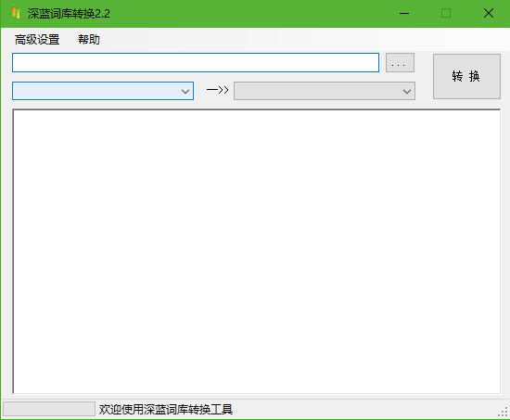Expand the source format chevron arrow
This screenshot has width=510, height=420.
point(185,92)
